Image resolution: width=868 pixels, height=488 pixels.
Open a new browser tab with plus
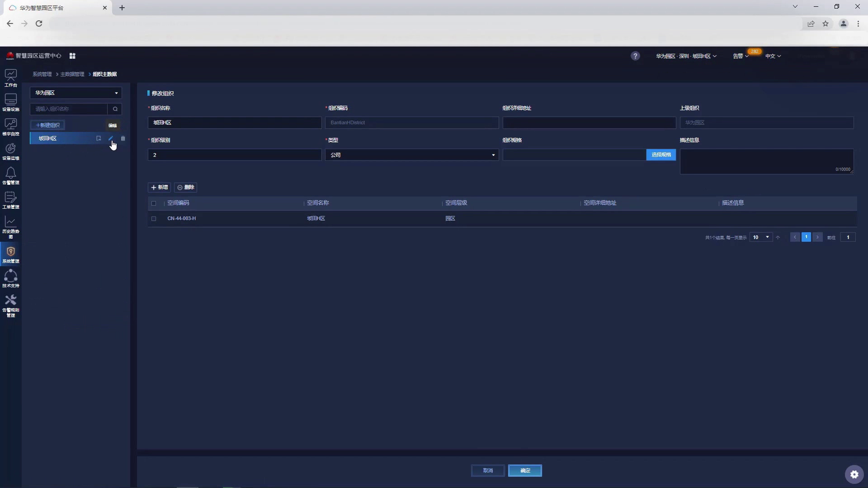(122, 8)
